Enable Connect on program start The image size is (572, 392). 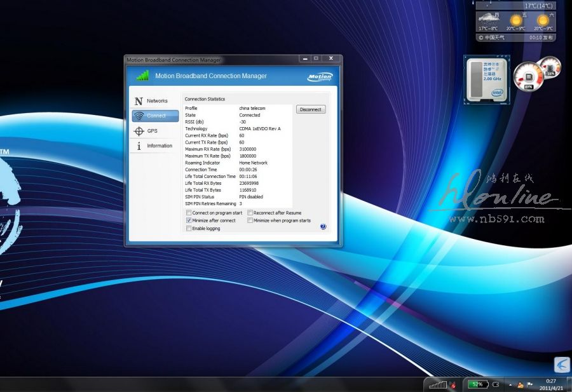[189, 213]
